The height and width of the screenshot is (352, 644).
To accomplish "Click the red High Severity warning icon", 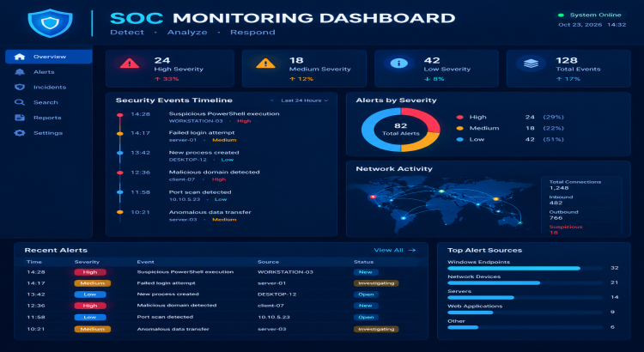I will click(x=130, y=64).
